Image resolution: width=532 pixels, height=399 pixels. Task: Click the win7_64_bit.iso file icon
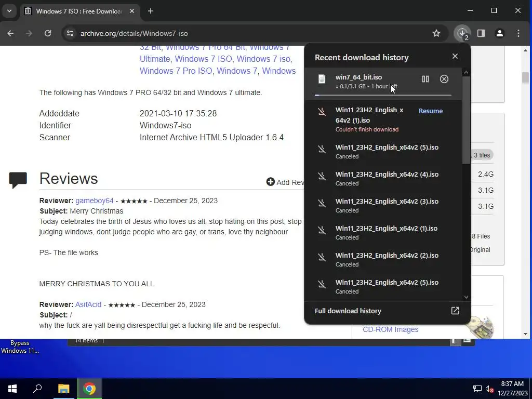pos(322,79)
